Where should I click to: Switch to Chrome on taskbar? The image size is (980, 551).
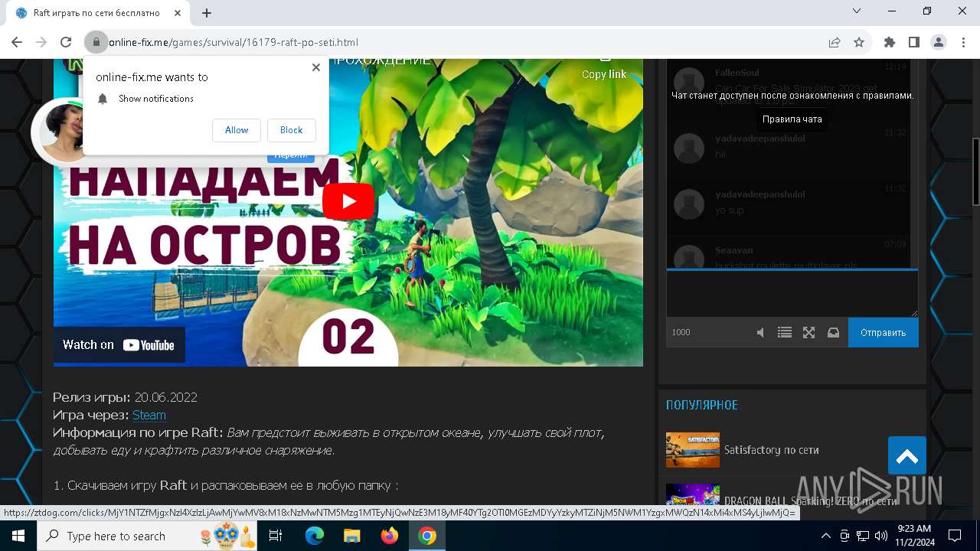427,536
